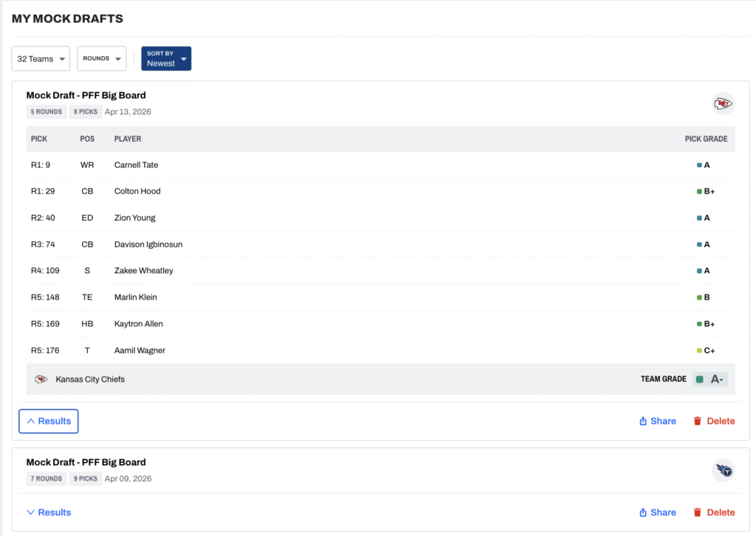This screenshot has height=536, width=756.
Task: Click the trash icon for Titans draft
Action: click(x=697, y=512)
